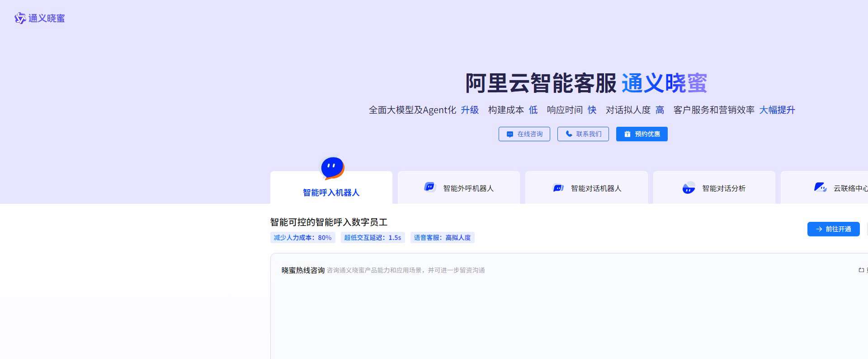This screenshot has height=359, width=868.
Task: Click the 预约优惠 button
Action: pos(642,134)
